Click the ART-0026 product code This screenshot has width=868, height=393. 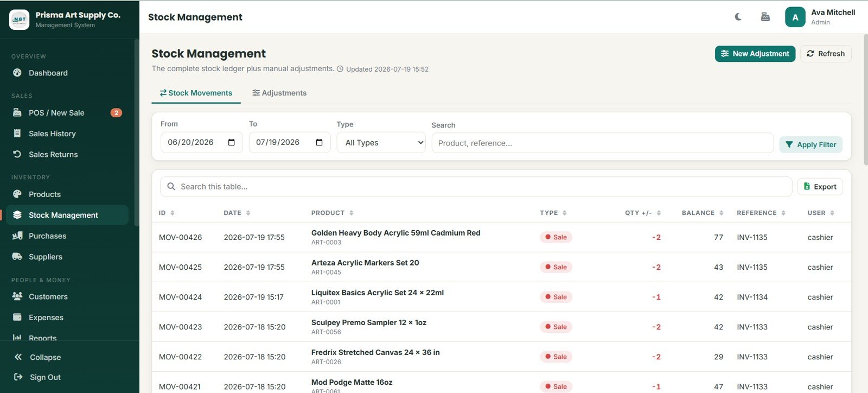[x=326, y=362]
